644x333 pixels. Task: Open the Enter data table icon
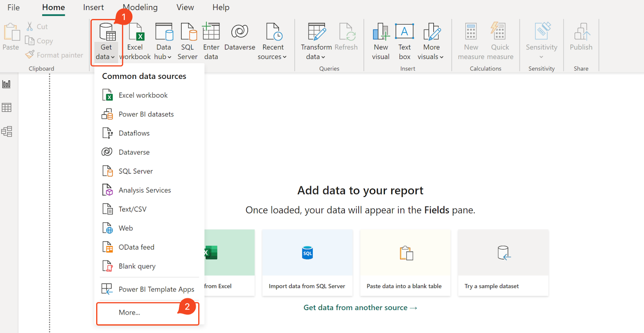211,42
